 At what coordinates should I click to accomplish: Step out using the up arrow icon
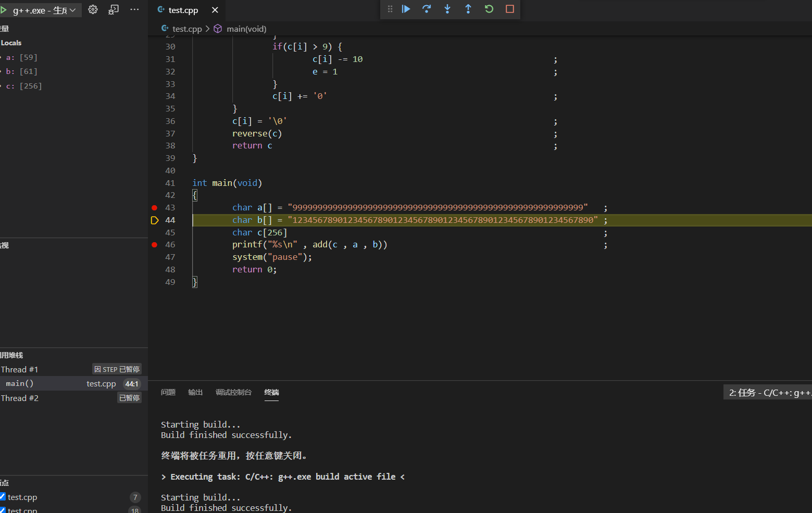(468, 9)
